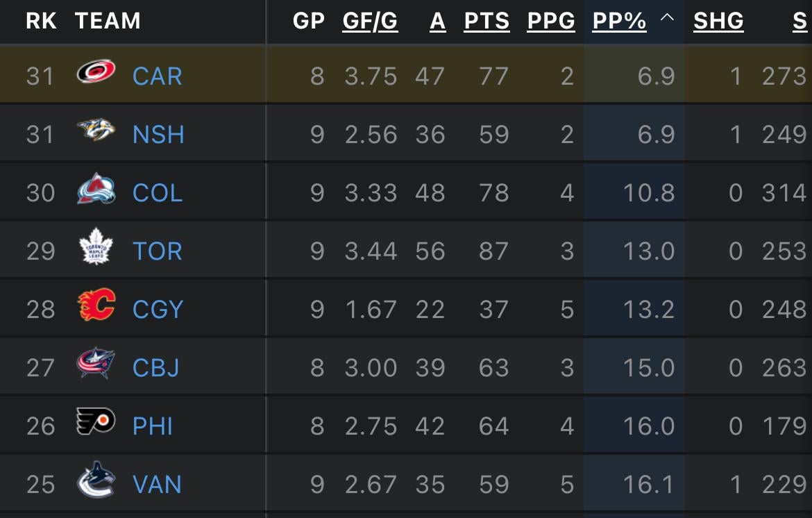Click the Nashville Predators logo
The width and height of the screenshot is (812, 518).
(x=96, y=133)
